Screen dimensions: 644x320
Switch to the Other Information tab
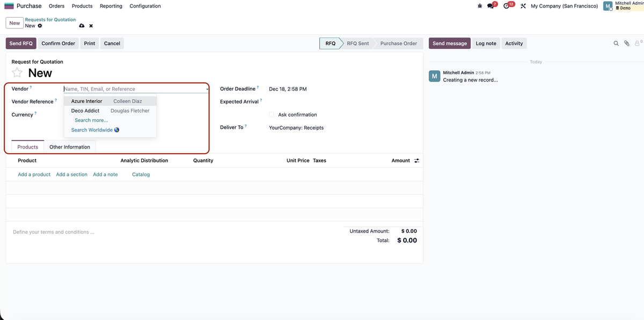coord(70,146)
